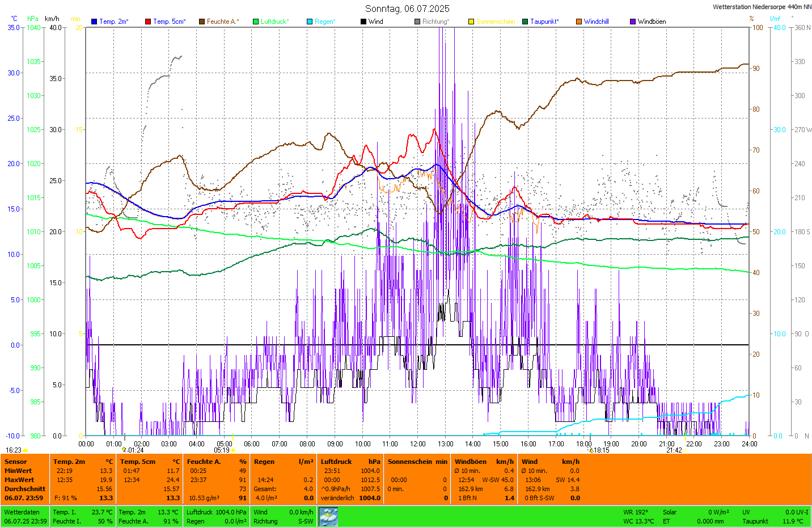
Task: Click the Richtung legend label
Action: point(435,22)
